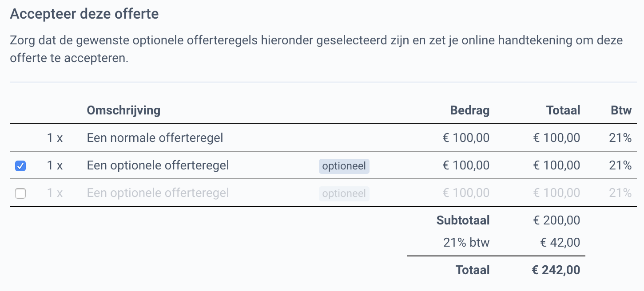644x291 pixels.
Task: Click the 'optioneel' badge on the active row
Action: [x=344, y=166]
